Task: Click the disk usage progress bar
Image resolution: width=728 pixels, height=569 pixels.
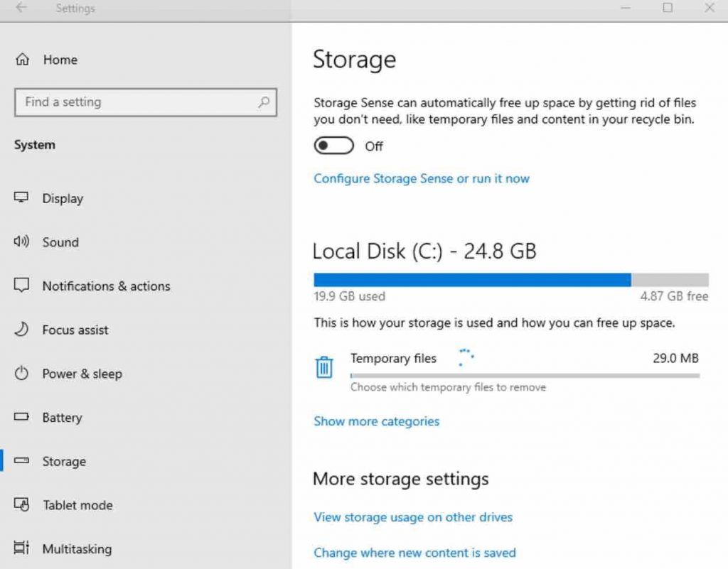Action: tap(510, 279)
